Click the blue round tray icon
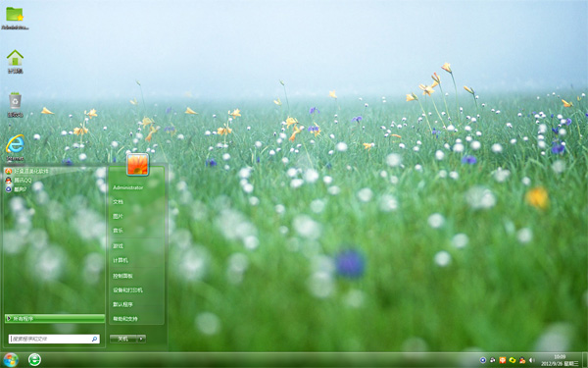Screen dimensions: 588x368 pos(483,360)
